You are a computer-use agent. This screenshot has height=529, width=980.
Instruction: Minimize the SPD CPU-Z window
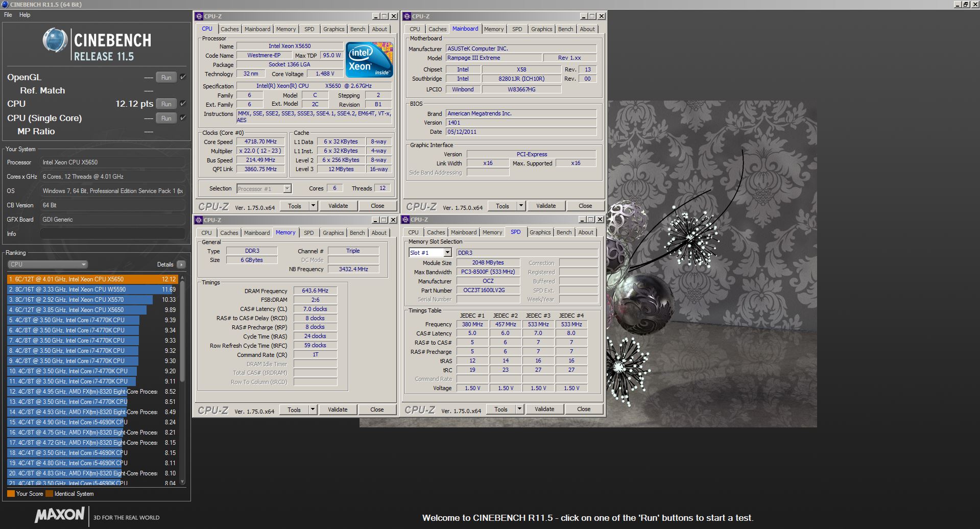[582, 220]
